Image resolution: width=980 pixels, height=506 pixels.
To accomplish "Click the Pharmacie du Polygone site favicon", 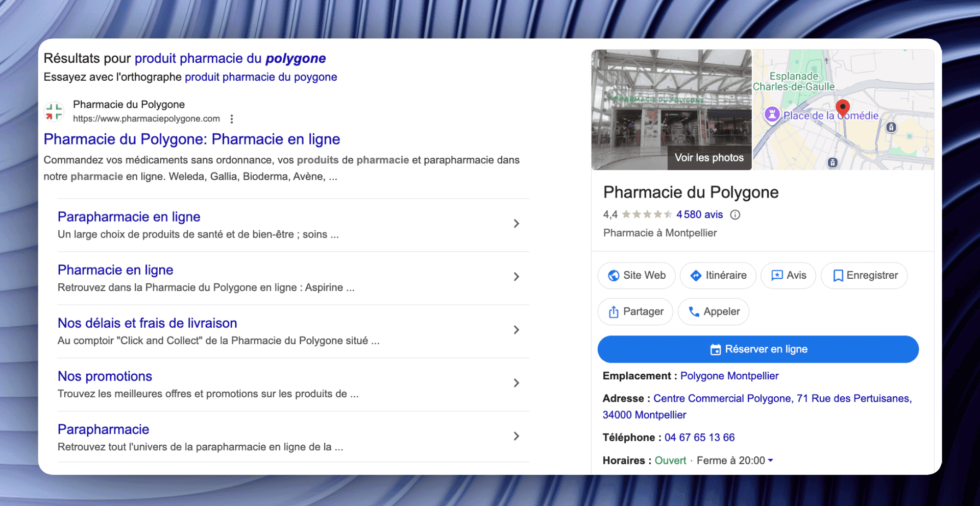I will click(54, 111).
